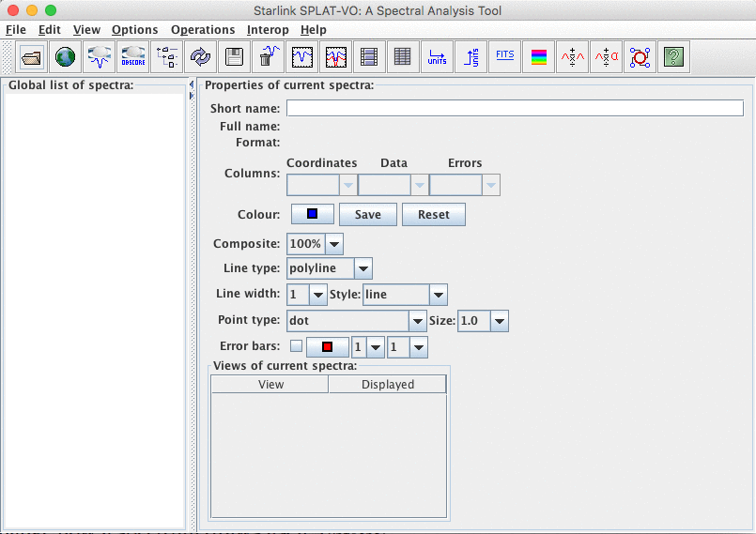Click the tree hierarchy toolbar icon
756x534 pixels.
[167, 57]
